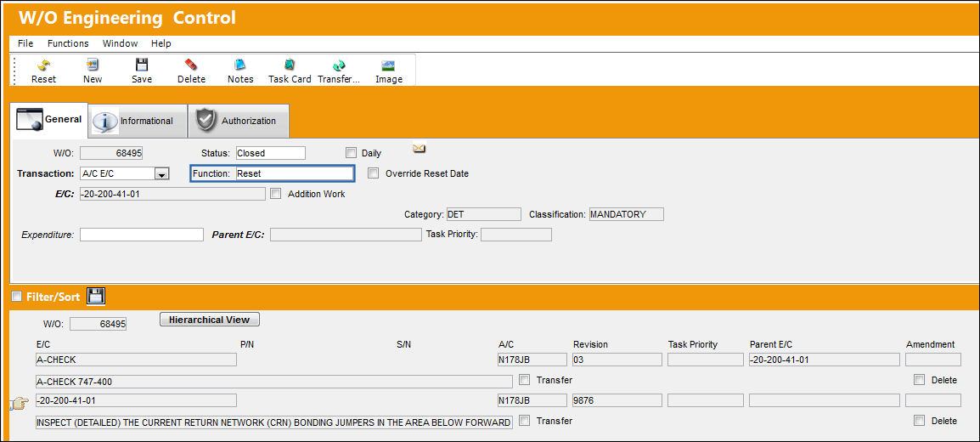The width and height of the screenshot is (980, 442).
Task: Click the Function field showing Reset
Action: click(x=295, y=173)
